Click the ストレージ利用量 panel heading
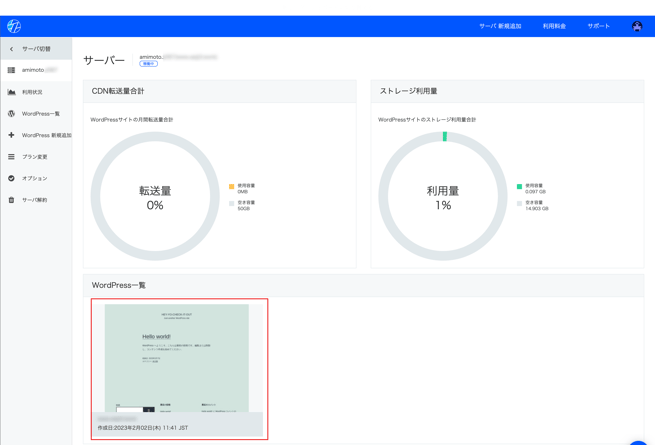The width and height of the screenshot is (655, 445). click(408, 91)
